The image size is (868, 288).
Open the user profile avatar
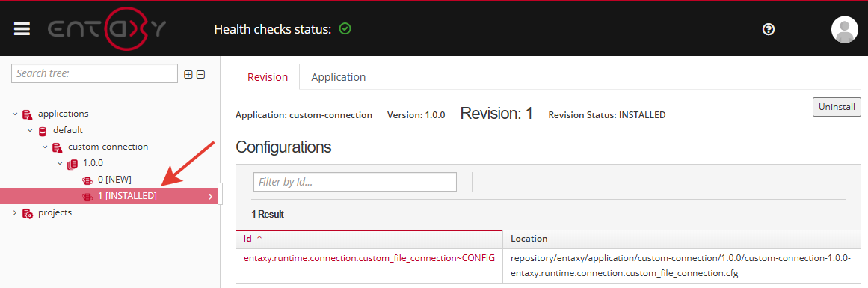pos(844,29)
